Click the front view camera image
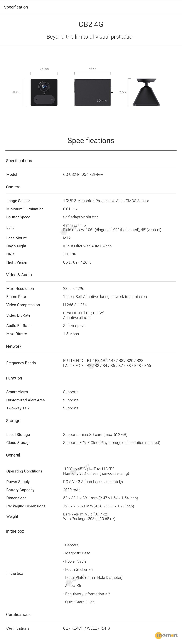182x644 pixels. (44, 92)
